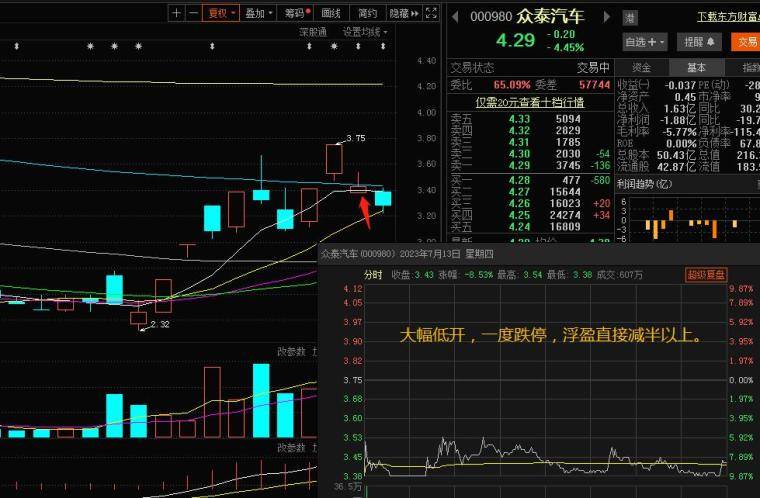Open the 叠加 overlay dropdown
Image resolution: width=760 pixels, height=498 pixels.
point(258,13)
